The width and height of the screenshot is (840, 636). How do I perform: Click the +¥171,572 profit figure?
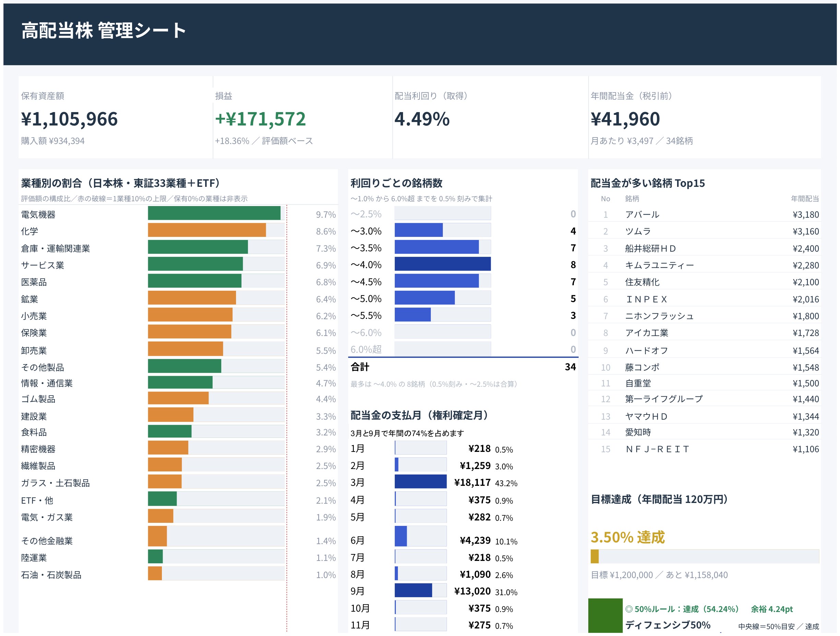261,119
